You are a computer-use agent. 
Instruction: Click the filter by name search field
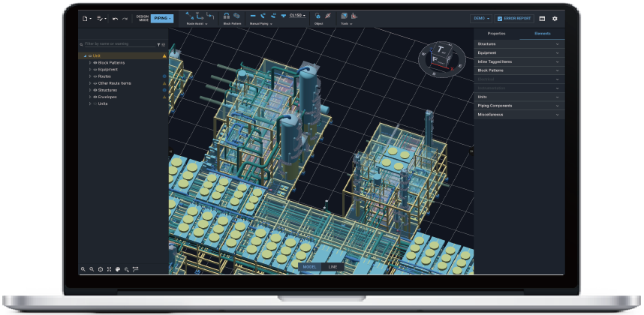coord(119,44)
